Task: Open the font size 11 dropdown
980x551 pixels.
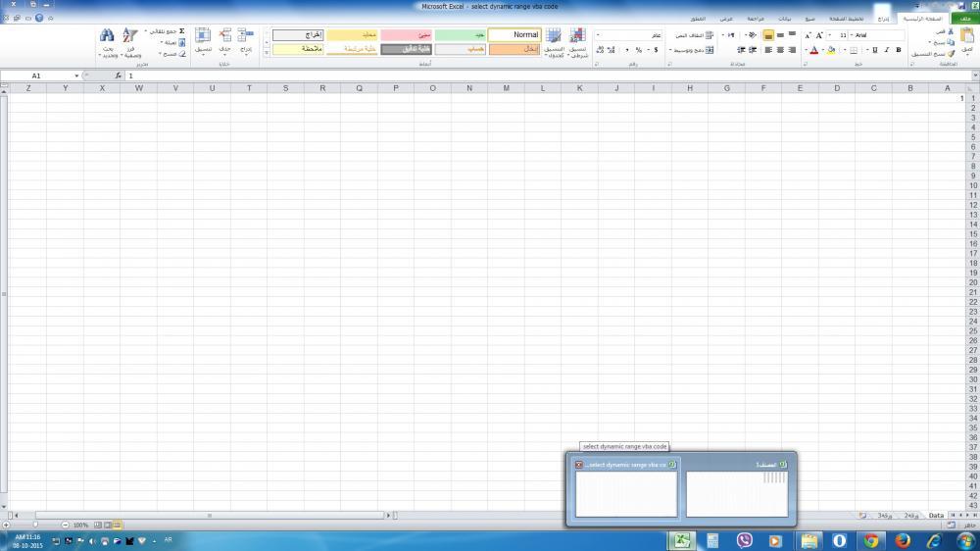Action: pyautogui.click(x=830, y=35)
